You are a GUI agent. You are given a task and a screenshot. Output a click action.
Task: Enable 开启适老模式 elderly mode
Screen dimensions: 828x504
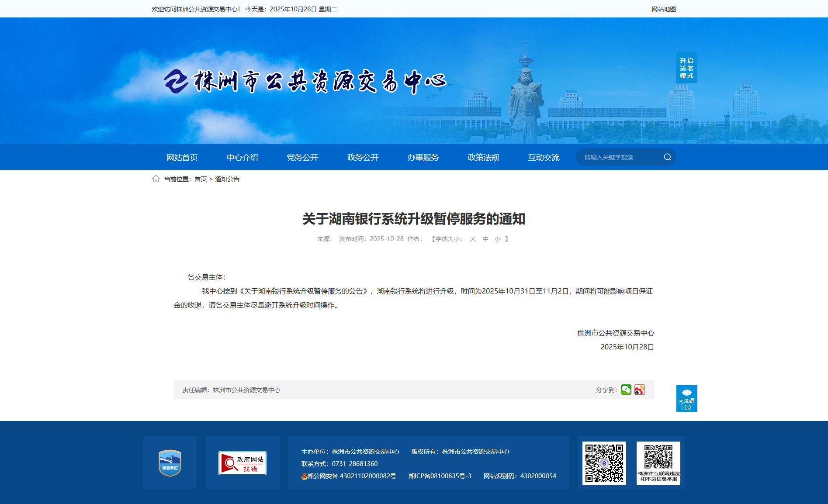click(686, 68)
